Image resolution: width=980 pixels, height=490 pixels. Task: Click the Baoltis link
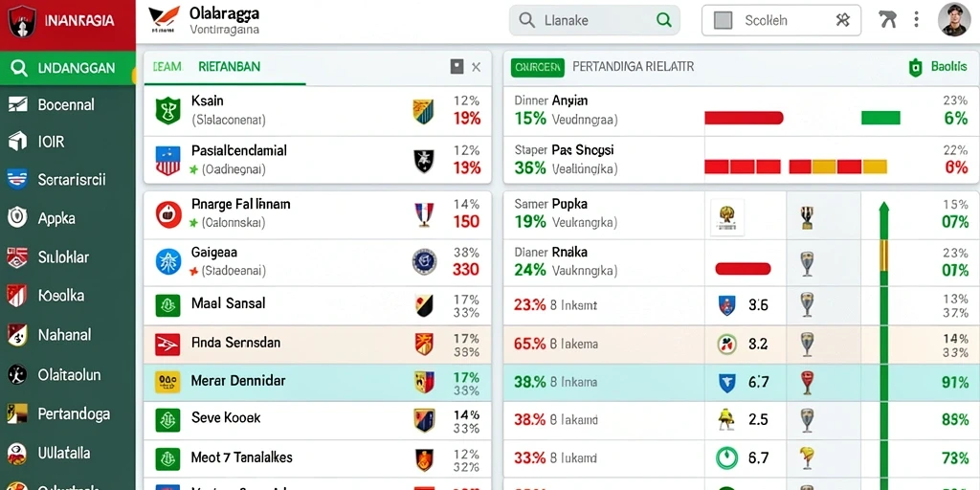pyautogui.click(x=948, y=67)
